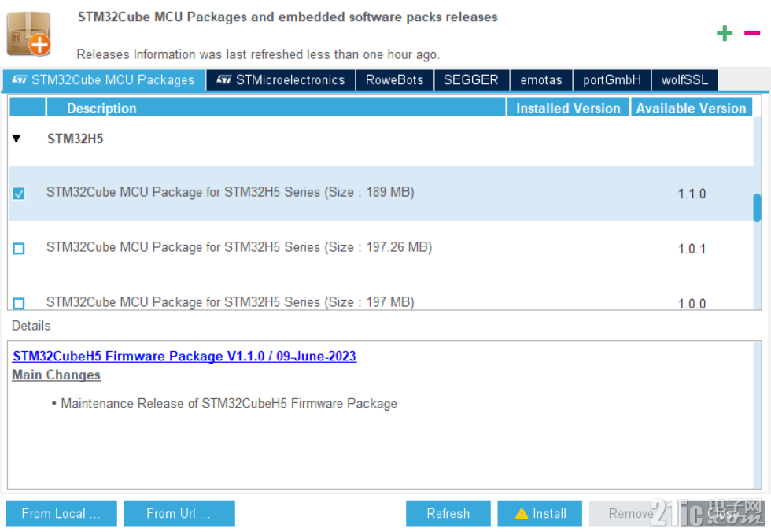
Task: Click the warning triangle on the Install button
Action: 521,513
